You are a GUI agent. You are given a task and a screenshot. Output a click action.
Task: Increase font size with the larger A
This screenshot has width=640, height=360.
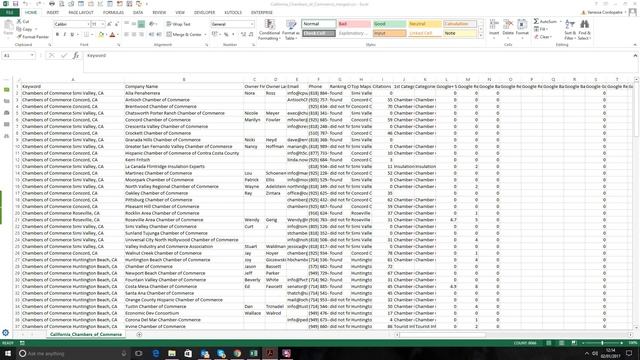point(109,24)
